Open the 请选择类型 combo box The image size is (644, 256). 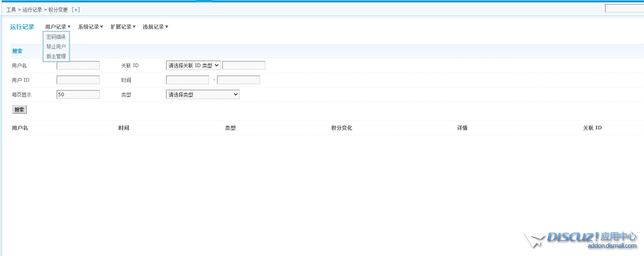203,95
